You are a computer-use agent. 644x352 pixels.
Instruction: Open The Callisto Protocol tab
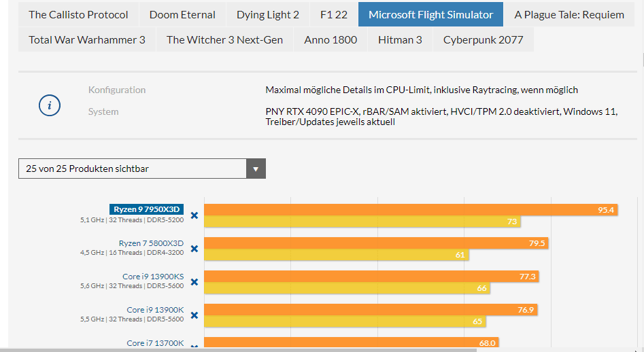78,14
